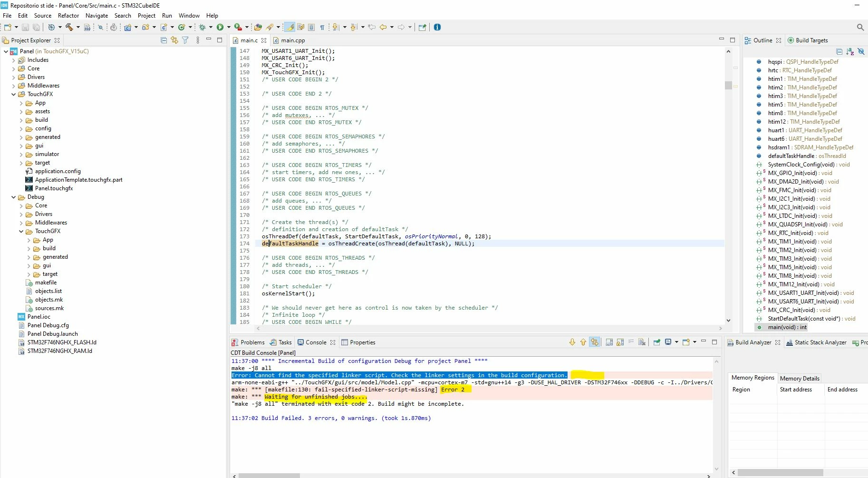
Task: Toggle Pin Console icon
Action: pos(657,342)
